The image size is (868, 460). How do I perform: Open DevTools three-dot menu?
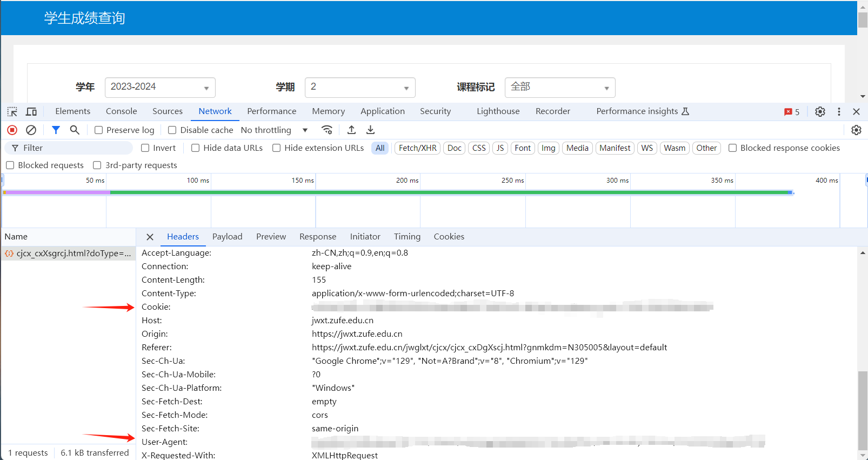[839, 111]
